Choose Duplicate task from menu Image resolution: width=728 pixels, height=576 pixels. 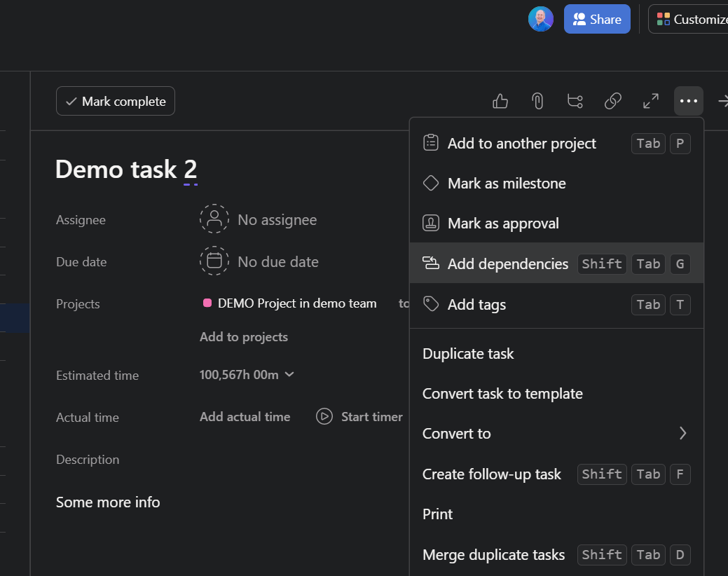click(468, 354)
